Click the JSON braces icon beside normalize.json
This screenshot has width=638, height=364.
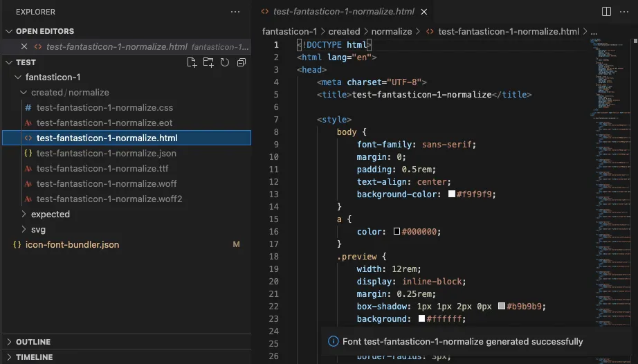point(28,154)
